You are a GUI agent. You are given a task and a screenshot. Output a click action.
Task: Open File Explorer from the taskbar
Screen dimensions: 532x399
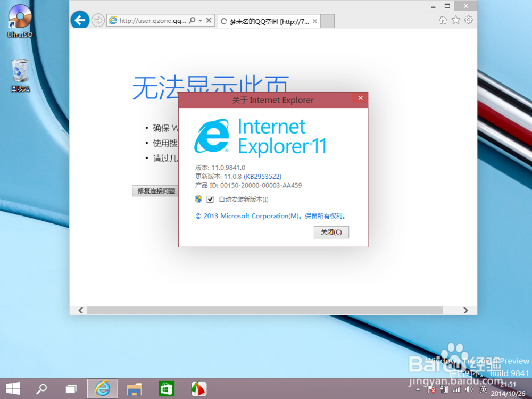tap(134, 389)
